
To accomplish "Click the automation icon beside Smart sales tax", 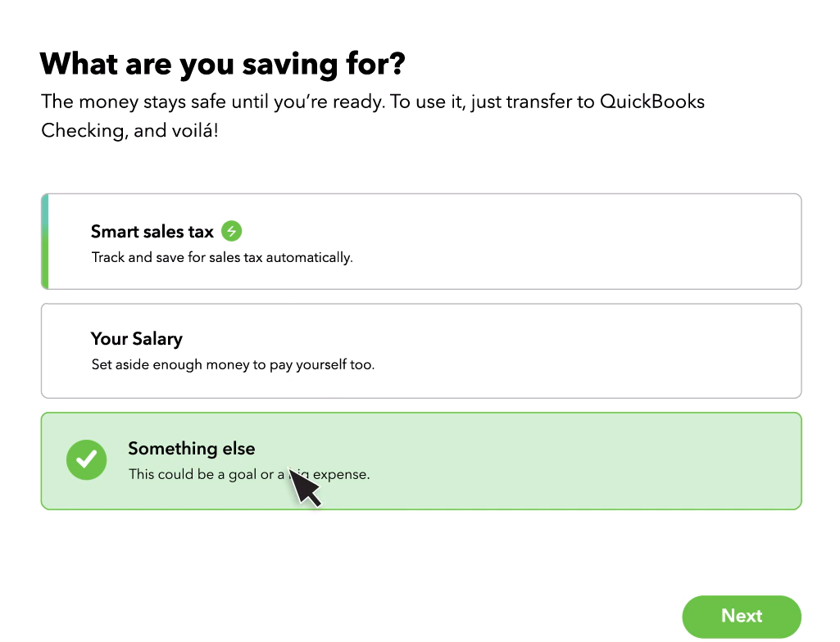I will tap(231, 232).
